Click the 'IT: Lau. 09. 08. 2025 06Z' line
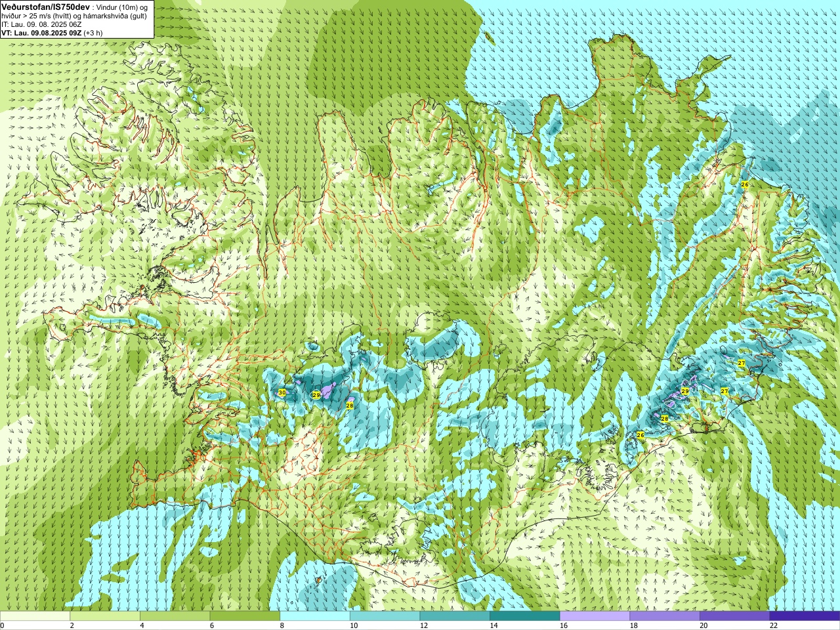This screenshot has height=630, width=840. (41, 24)
